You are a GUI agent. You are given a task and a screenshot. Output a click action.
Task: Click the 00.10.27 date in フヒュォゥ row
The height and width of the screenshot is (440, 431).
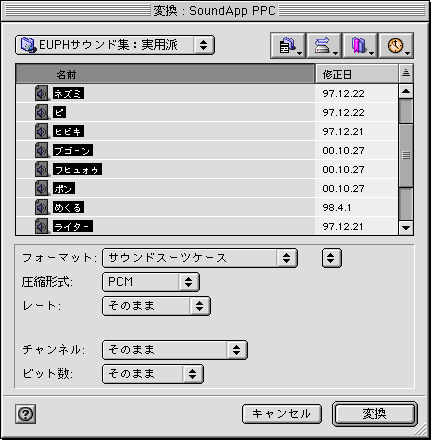pos(343,170)
